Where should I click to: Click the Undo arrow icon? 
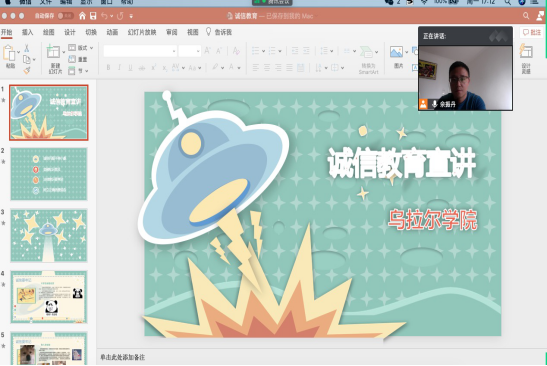coord(104,16)
